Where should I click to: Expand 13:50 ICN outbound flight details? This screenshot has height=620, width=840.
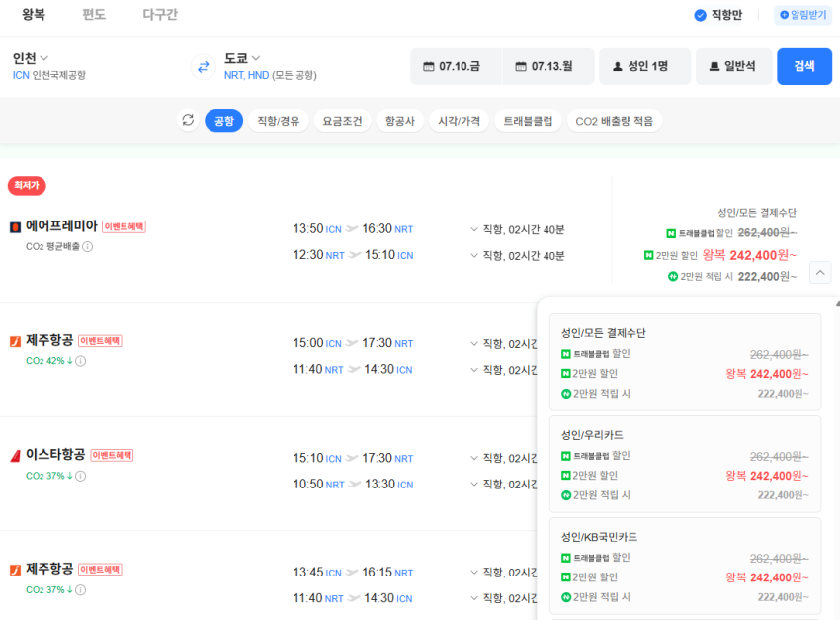[x=474, y=229]
